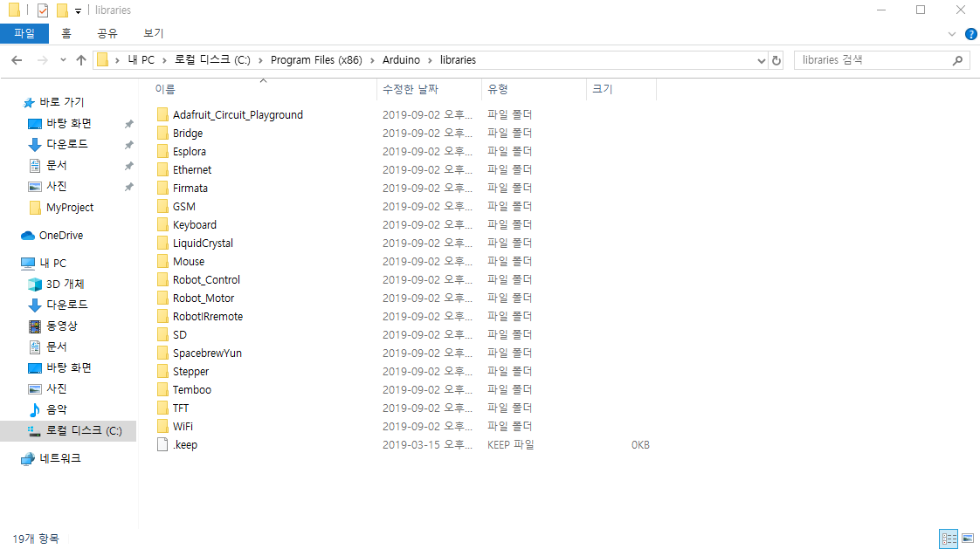Image resolution: width=980 pixels, height=549 pixels.
Task: Select the Mouse folder name
Action: [x=188, y=262]
